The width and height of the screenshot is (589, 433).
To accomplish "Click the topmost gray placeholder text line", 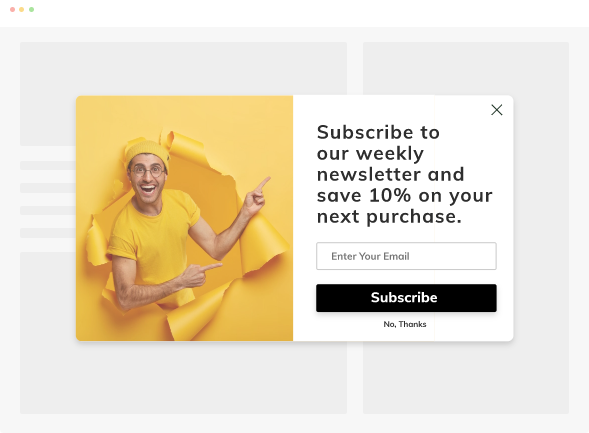I will coord(48,165).
